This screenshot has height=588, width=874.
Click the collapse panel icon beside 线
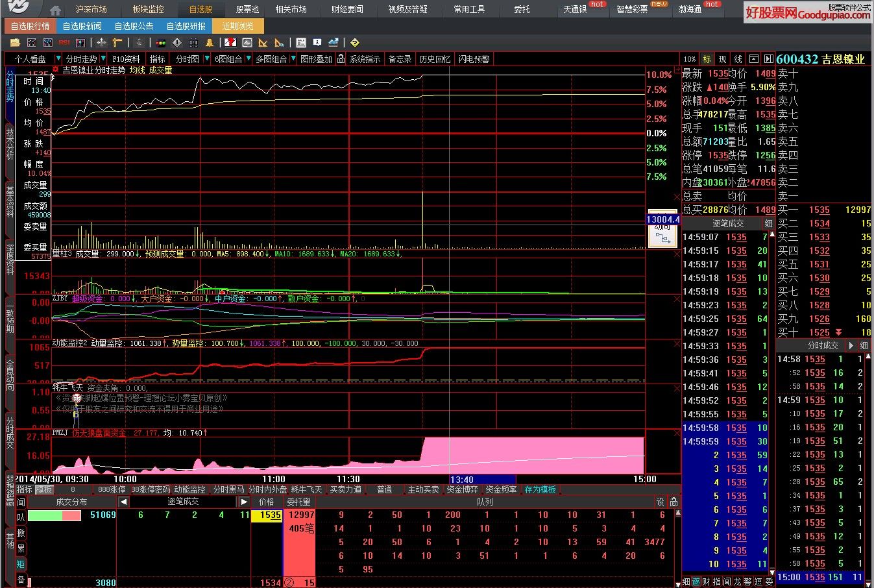coord(754,59)
